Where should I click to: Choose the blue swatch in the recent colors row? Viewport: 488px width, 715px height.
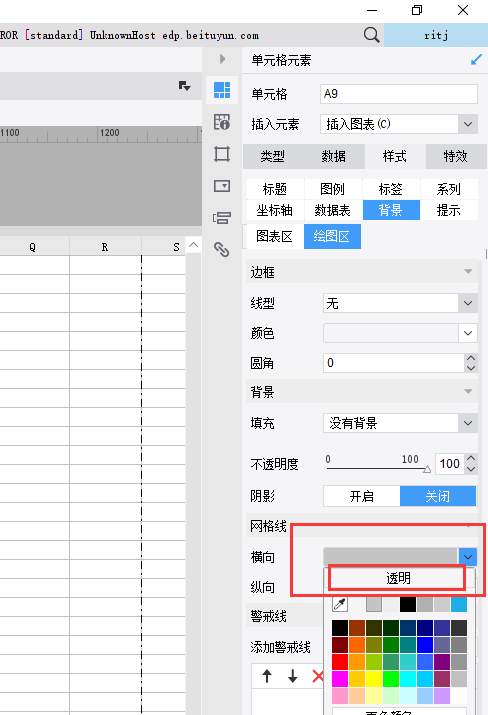click(459, 604)
